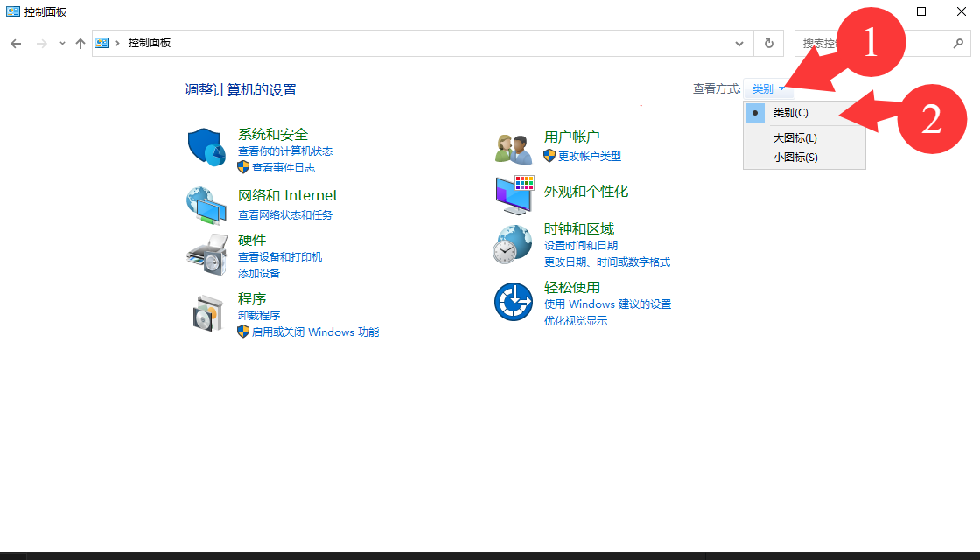Image resolution: width=980 pixels, height=560 pixels.
Task: Choose 大图标(L) from view menu
Action: click(x=794, y=138)
